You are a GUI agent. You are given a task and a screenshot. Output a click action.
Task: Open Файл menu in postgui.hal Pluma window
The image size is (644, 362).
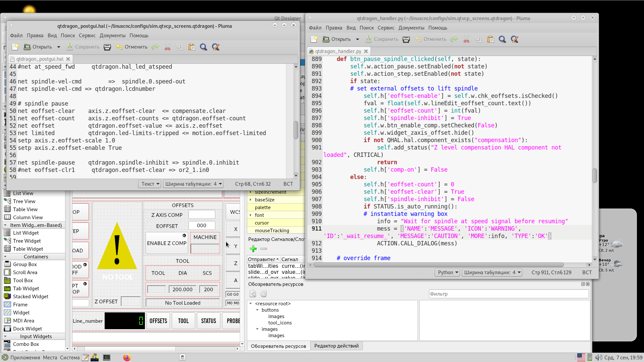coord(16,36)
